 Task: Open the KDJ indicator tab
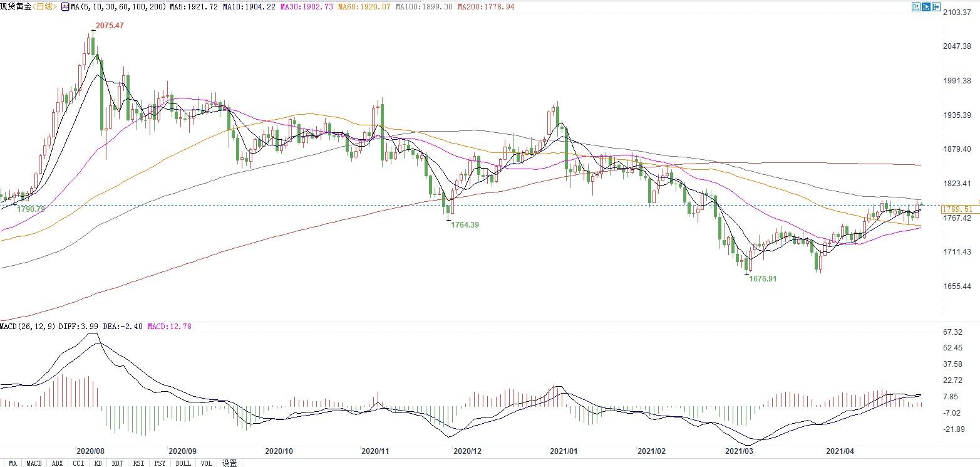point(117,463)
